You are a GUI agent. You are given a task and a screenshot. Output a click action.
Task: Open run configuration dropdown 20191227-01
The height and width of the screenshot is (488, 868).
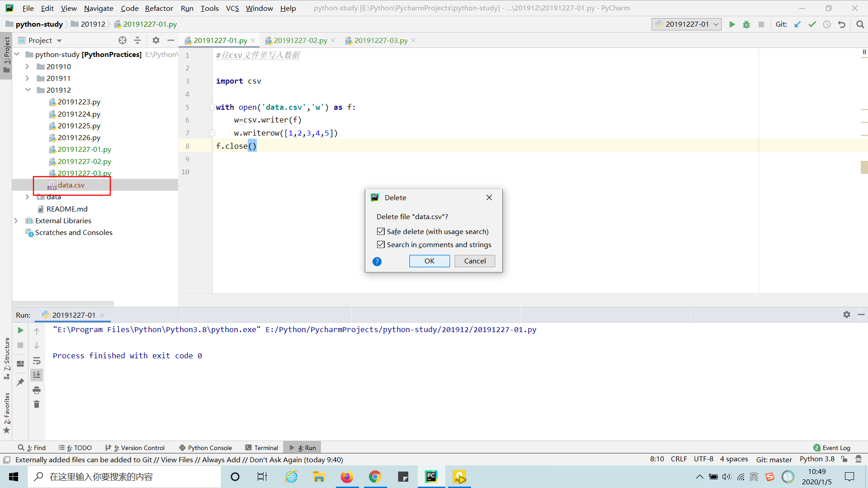(x=686, y=24)
